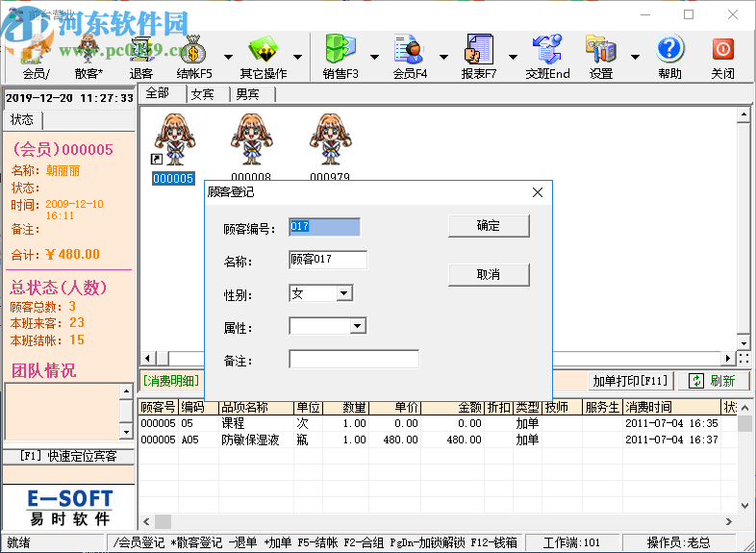The image size is (756, 553).
Task: Click the 金额 column header
Action: point(452,408)
